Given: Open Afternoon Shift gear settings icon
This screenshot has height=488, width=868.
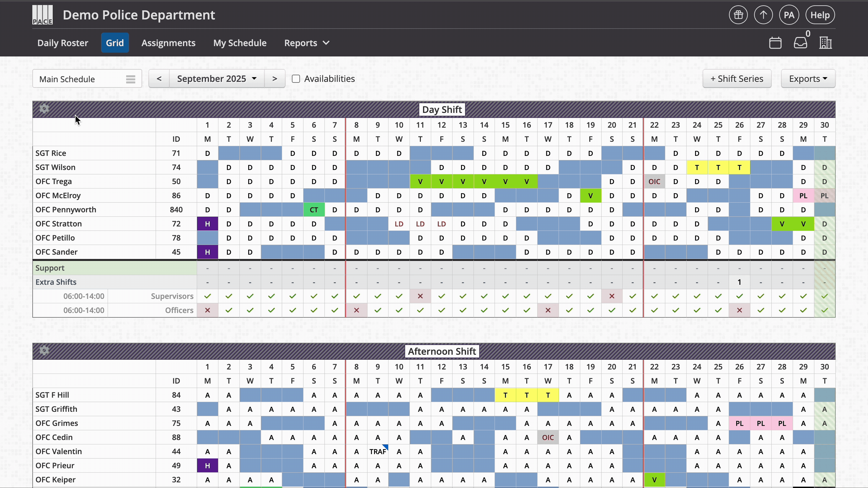Looking at the screenshot, I should click(x=44, y=351).
